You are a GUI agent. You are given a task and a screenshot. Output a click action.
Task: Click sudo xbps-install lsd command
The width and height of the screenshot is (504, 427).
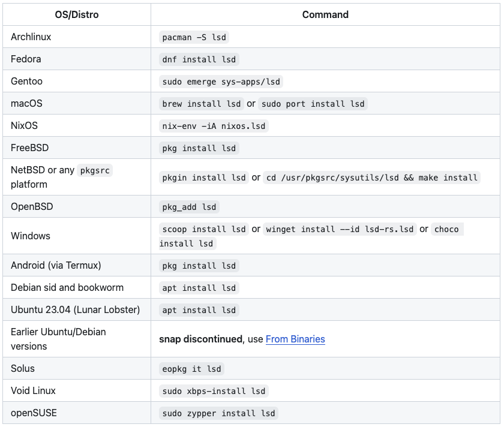coord(214,391)
